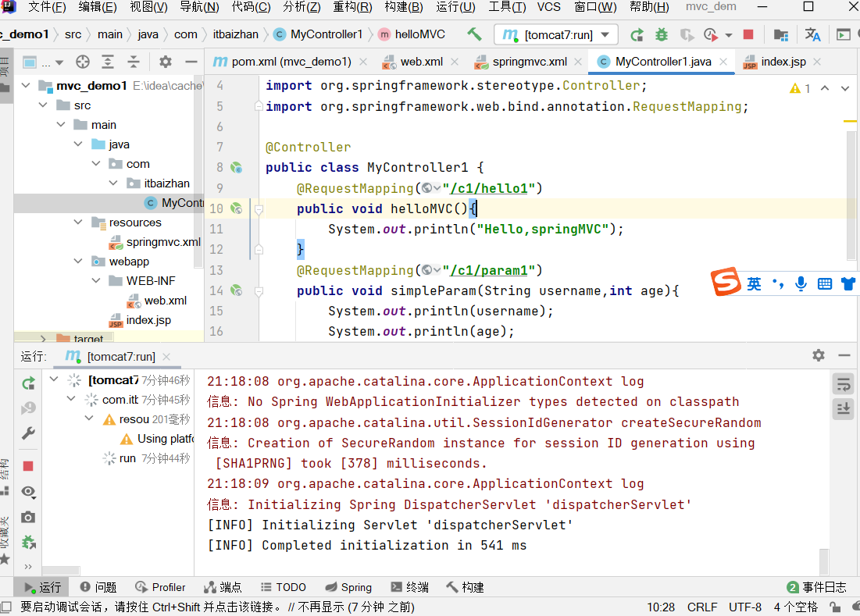This screenshot has width=860, height=616.
Task: Click the /c1/hello1 mapping URL link
Action: coord(489,188)
